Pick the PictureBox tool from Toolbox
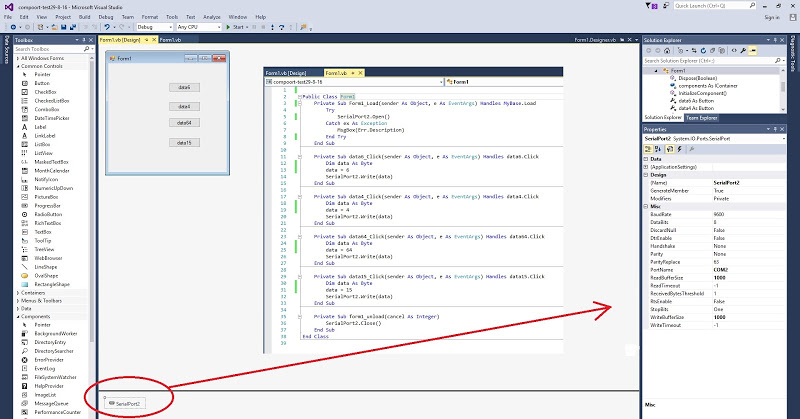The height and width of the screenshot is (419, 800). tap(48, 197)
